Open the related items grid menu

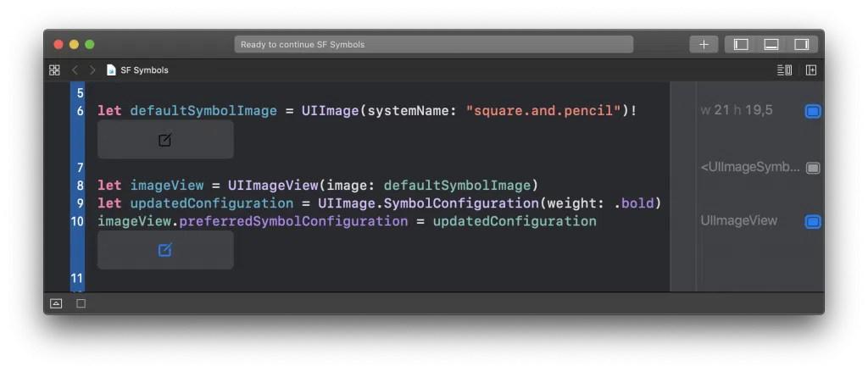point(55,70)
